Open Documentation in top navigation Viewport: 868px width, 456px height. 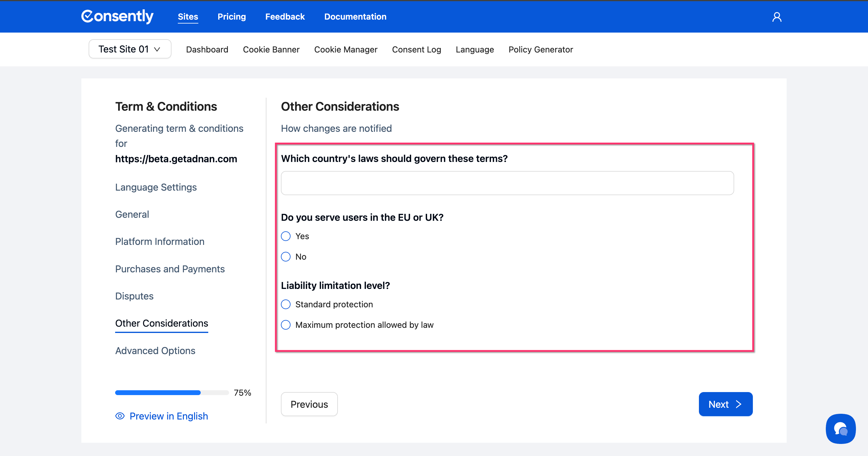(x=355, y=17)
